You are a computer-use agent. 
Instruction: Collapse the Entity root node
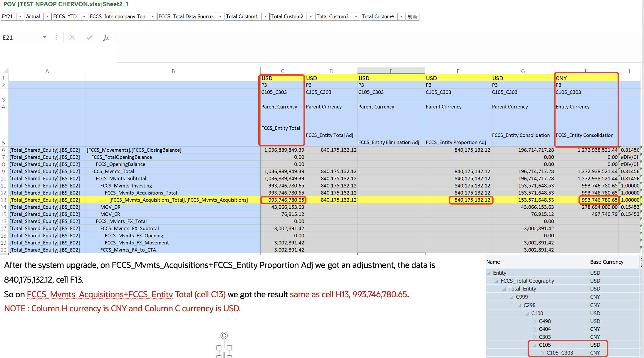(x=488, y=273)
